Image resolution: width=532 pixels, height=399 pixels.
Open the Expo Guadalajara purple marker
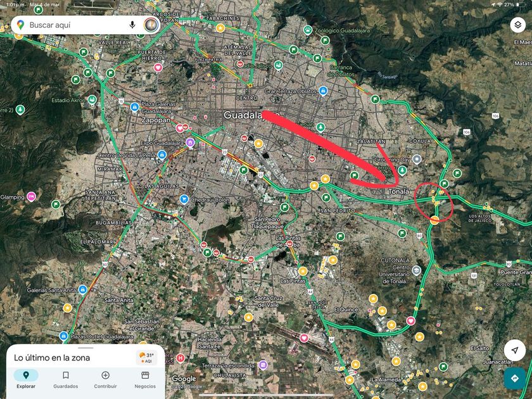[x=191, y=142]
